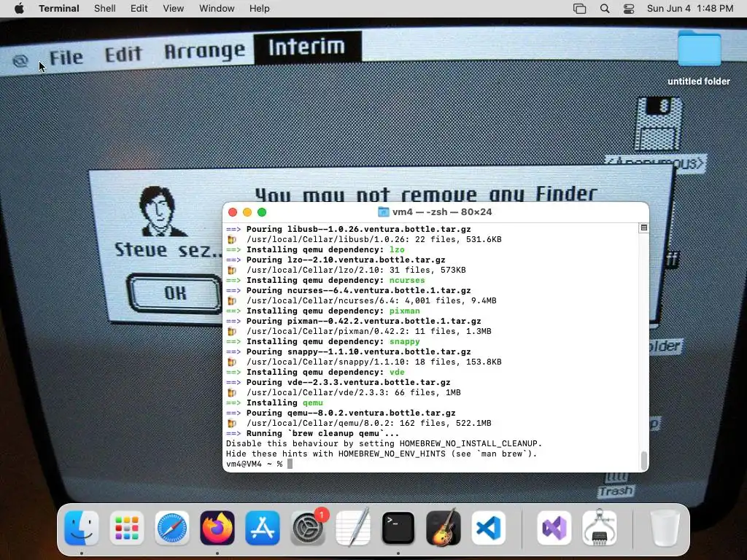Viewport: 747px width, 560px height.
Task: Open Spotlight search in menu bar
Action: point(605,9)
